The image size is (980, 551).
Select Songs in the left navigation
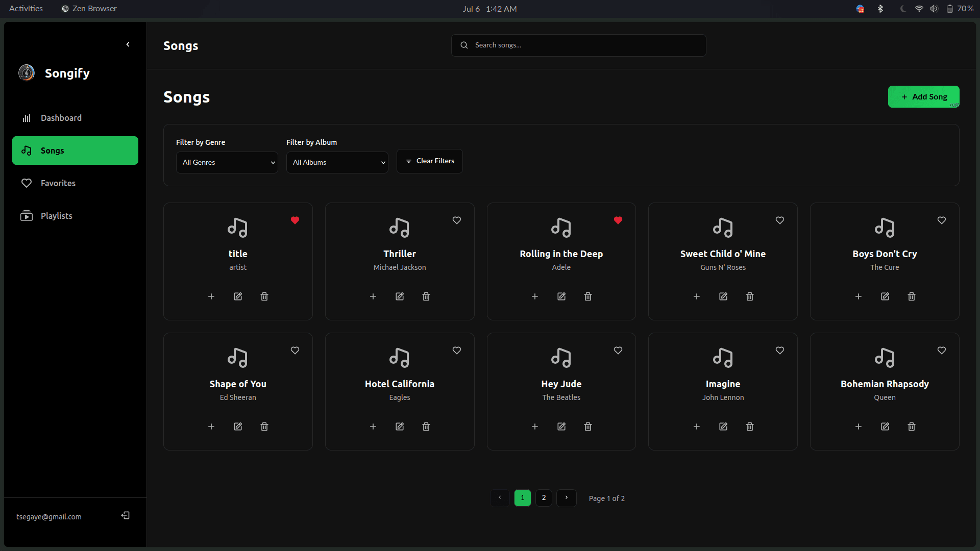[x=75, y=150]
